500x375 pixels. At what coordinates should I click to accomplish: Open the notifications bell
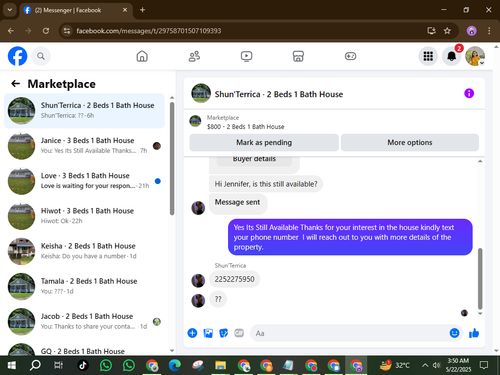[451, 56]
